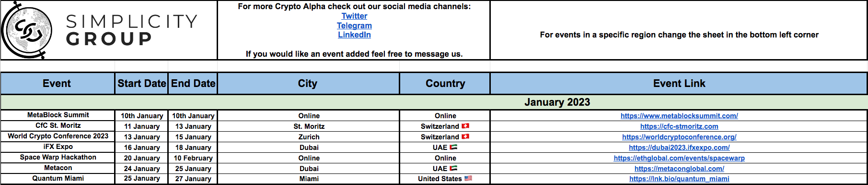868x185 pixels.
Task: Open the cfc-stmoritz.com link
Action: click(x=679, y=126)
